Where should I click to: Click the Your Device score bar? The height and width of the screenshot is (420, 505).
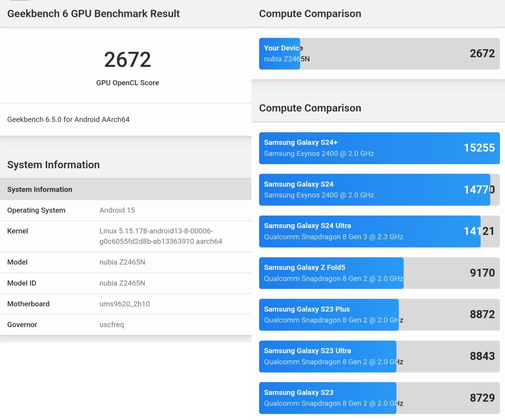[379, 54]
